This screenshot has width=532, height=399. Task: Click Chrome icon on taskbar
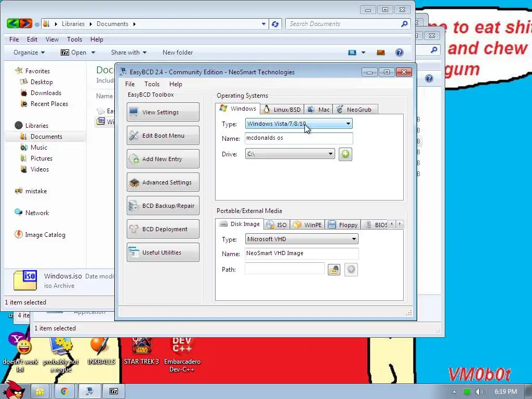(x=64, y=391)
